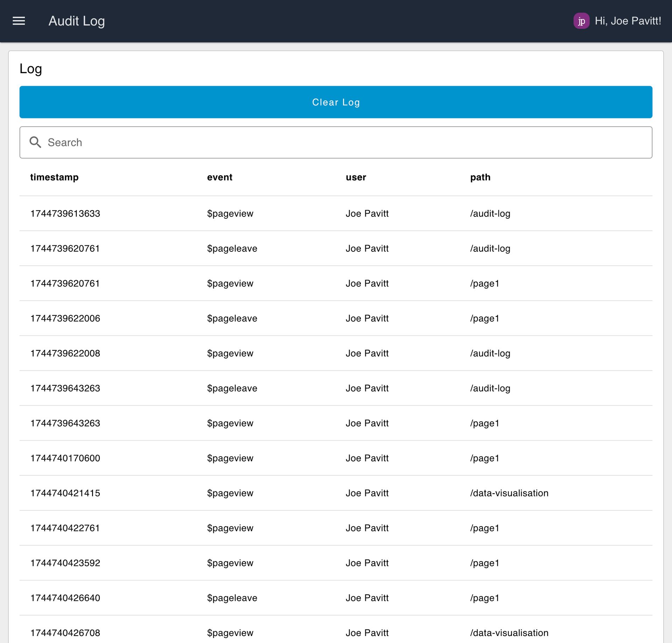Open the jp avatar profile icon
This screenshot has height=643, width=672.
point(582,21)
